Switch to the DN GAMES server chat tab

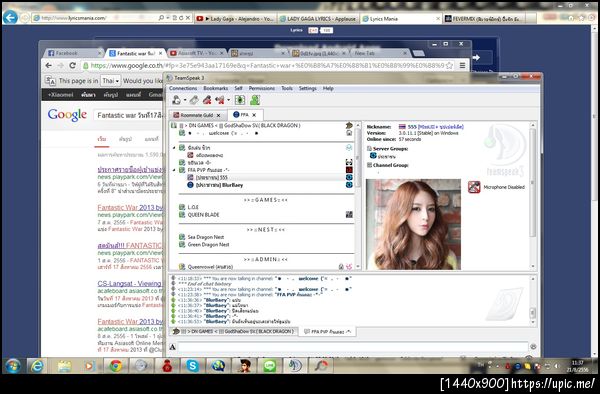tap(235, 332)
